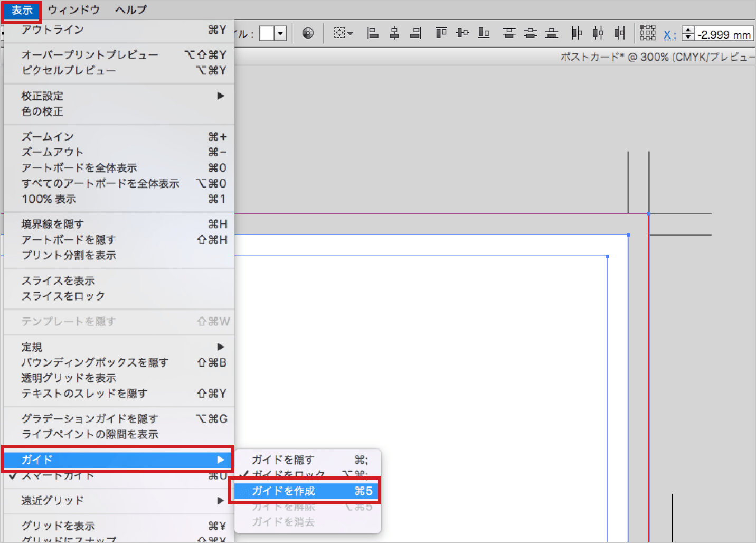Open the style swatch dropdown arrow
The width and height of the screenshot is (756, 543).
pos(281,34)
